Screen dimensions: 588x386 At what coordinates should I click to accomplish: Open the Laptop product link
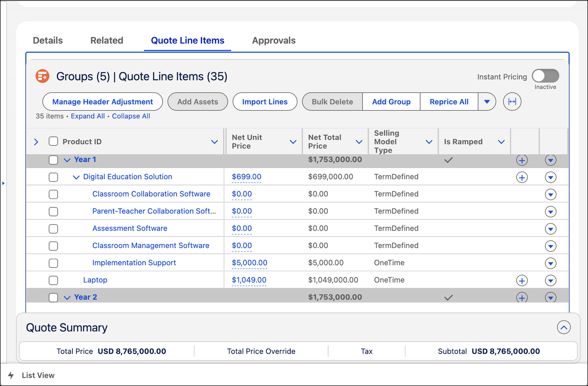pos(95,280)
